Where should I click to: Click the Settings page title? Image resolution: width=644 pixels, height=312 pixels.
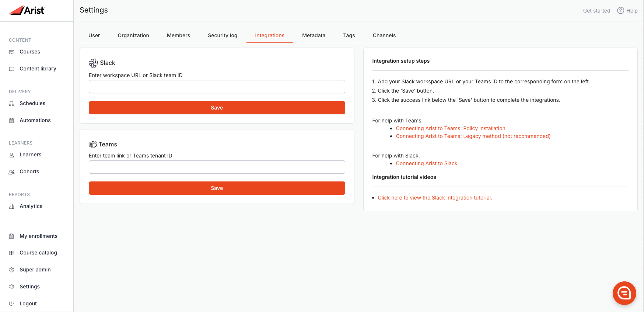point(94,10)
